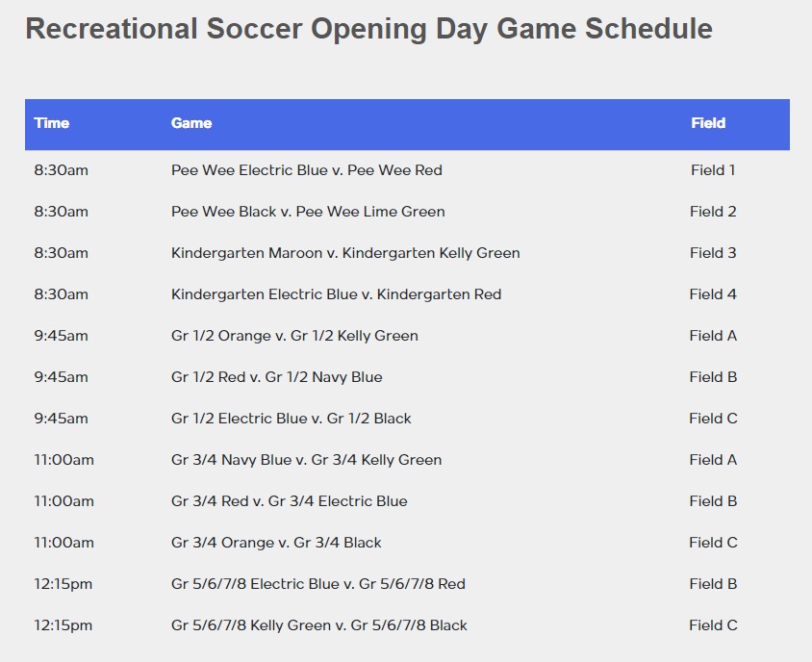Select Gr 5/6/7/8 Electric Blue v. Red game
812x662 pixels.
click(x=318, y=585)
